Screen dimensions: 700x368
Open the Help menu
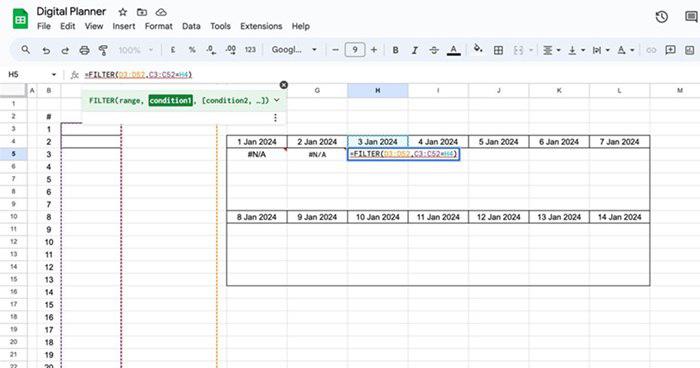click(300, 26)
